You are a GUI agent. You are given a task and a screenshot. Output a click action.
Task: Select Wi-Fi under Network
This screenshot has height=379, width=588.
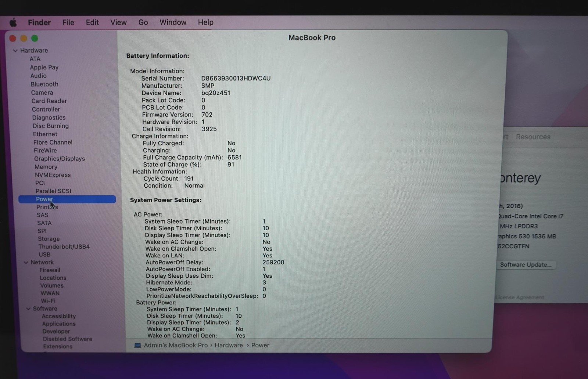point(48,301)
